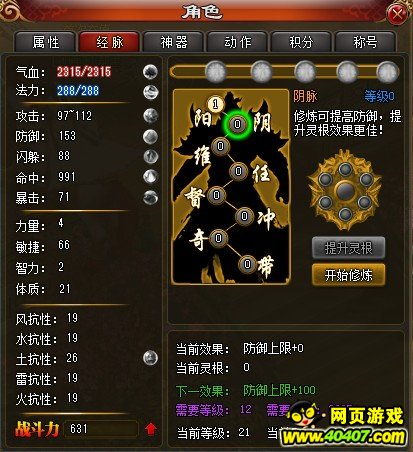The image size is (413, 452).
Task: Switch to the 神器 tab
Action: 173,42
